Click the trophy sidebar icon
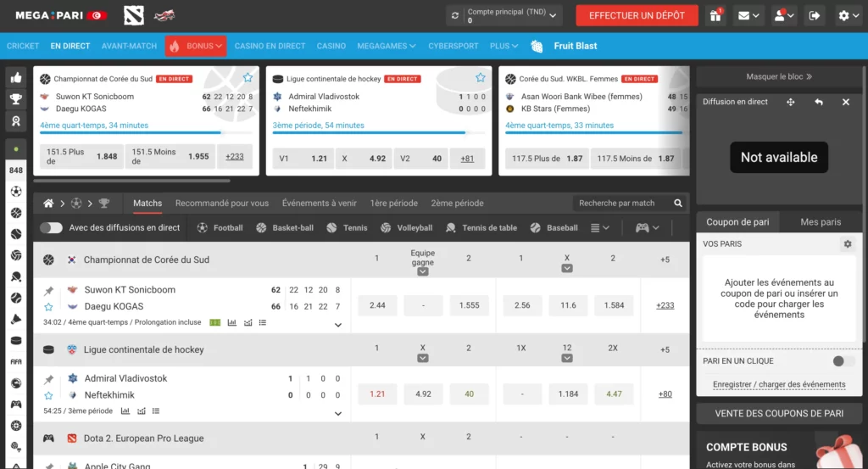868x469 pixels. pos(16,99)
